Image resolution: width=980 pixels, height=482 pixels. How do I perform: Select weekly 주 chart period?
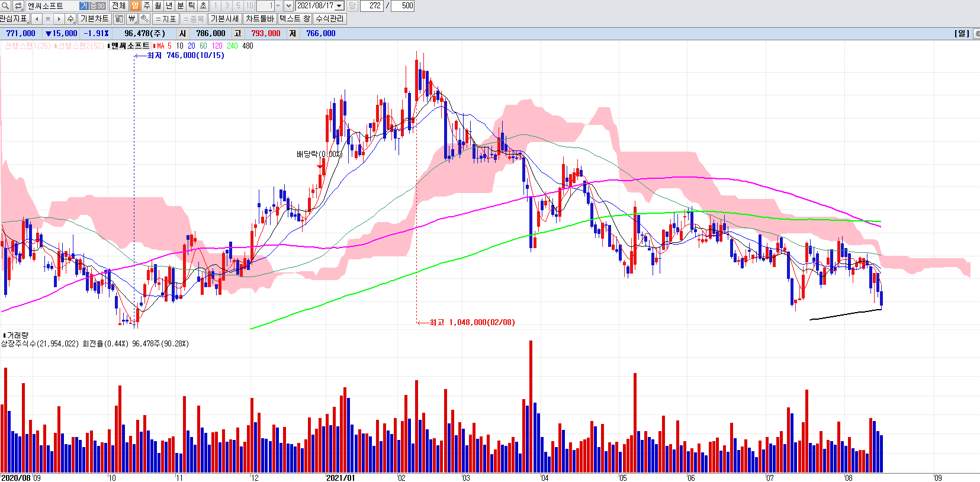tap(146, 6)
